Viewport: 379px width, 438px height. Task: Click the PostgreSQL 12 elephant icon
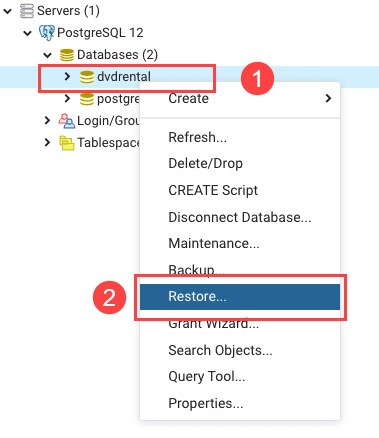point(47,33)
